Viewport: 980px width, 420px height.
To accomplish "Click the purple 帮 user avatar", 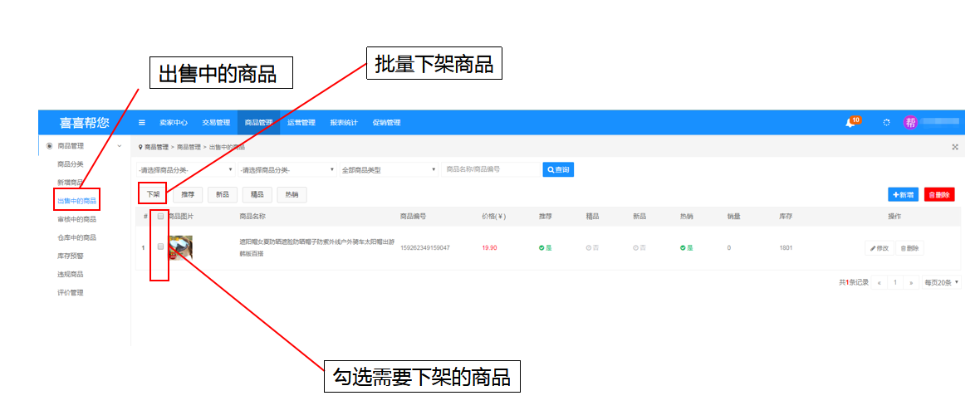I will pyautogui.click(x=910, y=123).
